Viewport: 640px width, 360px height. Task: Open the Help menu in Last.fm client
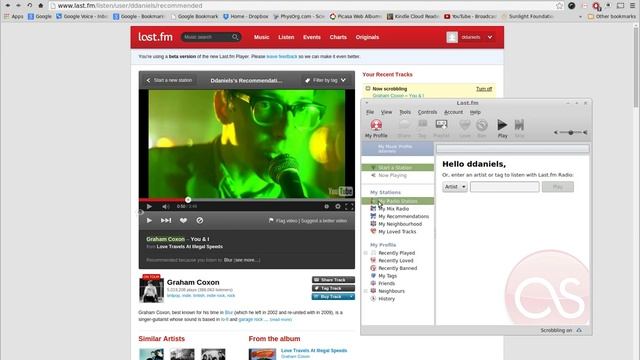click(x=475, y=112)
